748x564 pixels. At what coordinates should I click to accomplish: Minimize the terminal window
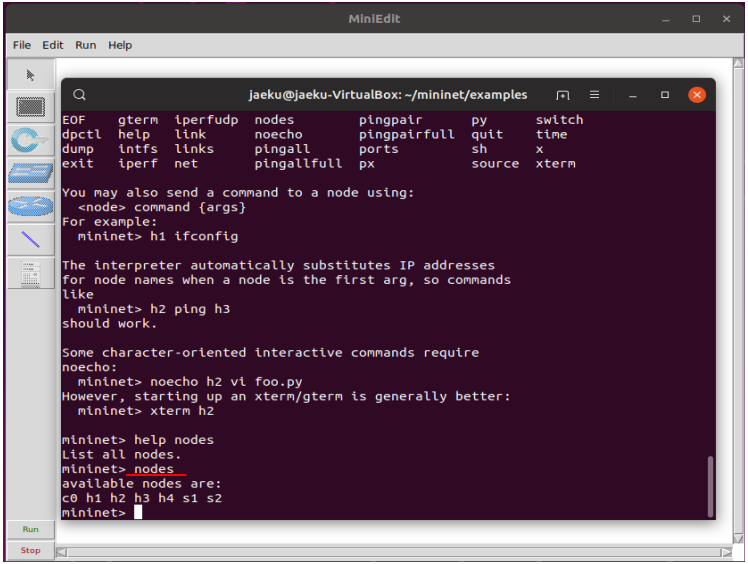pyautogui.click(x=633, y=95)
